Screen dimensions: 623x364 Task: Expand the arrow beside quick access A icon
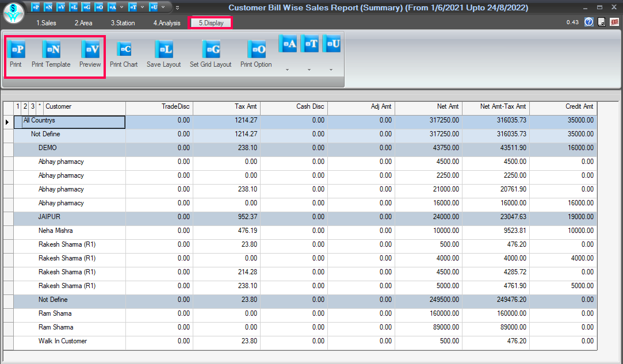tap(121, 7)
